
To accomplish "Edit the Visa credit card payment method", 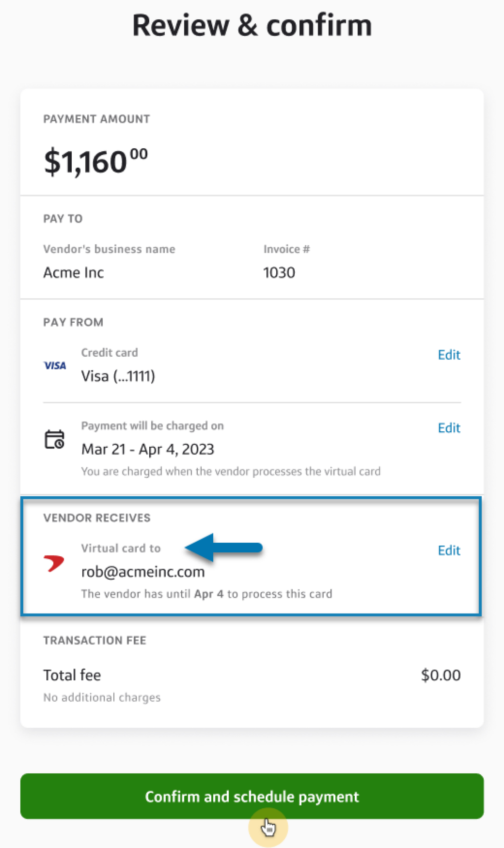I will [x=449, y=355].
